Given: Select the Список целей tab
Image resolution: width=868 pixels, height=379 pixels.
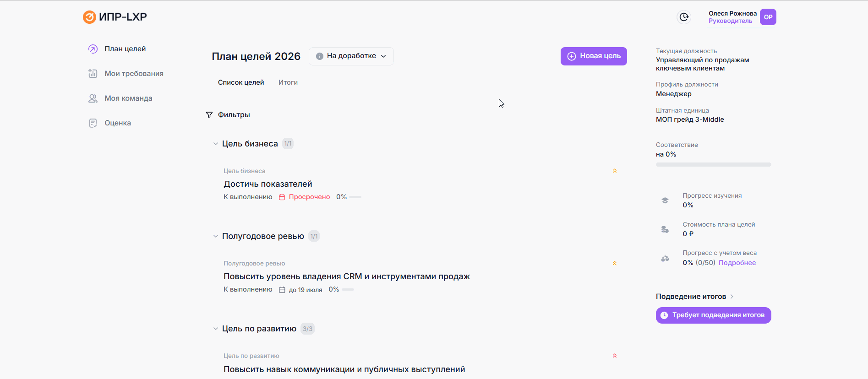Looking at the screenshot, I should tap(241, 82).
